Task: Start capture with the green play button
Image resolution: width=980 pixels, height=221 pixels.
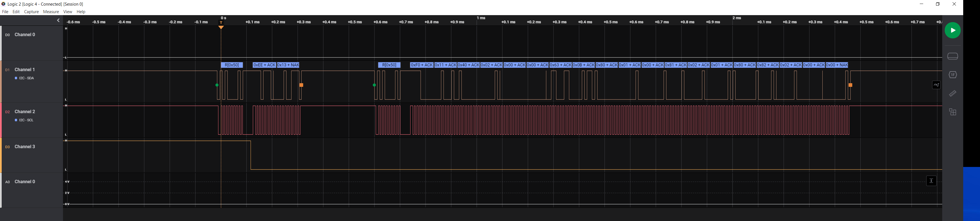Action: tap(952, 31)
